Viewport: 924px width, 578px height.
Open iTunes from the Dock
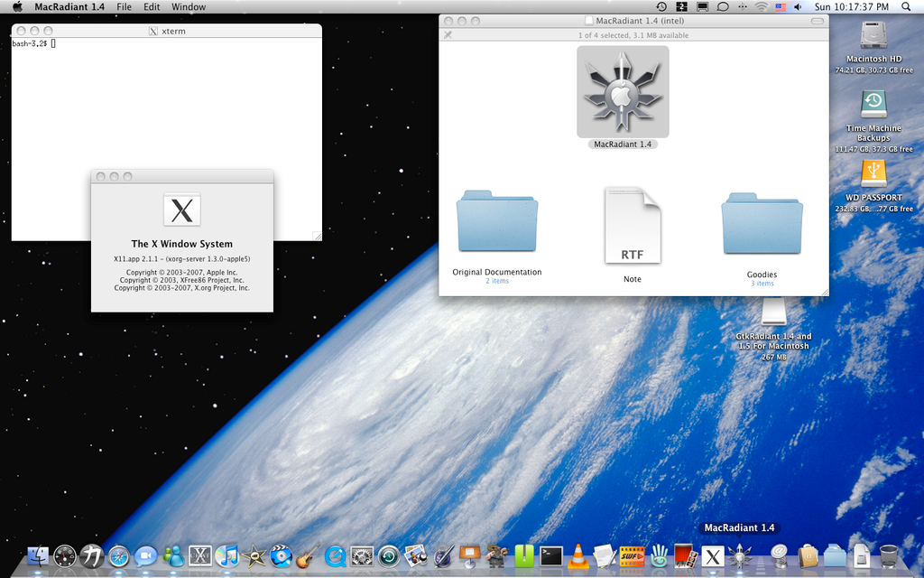tap(226, 556)
